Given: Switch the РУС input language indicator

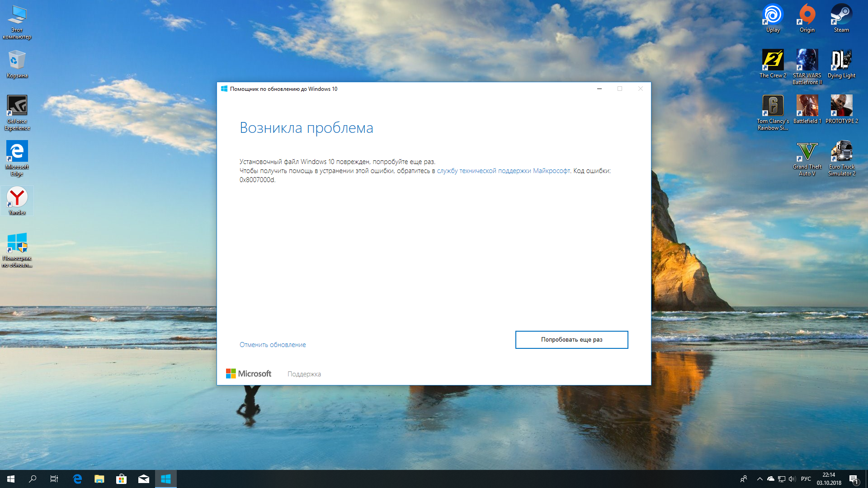Looking at the screenshot, I should [806, 479].
